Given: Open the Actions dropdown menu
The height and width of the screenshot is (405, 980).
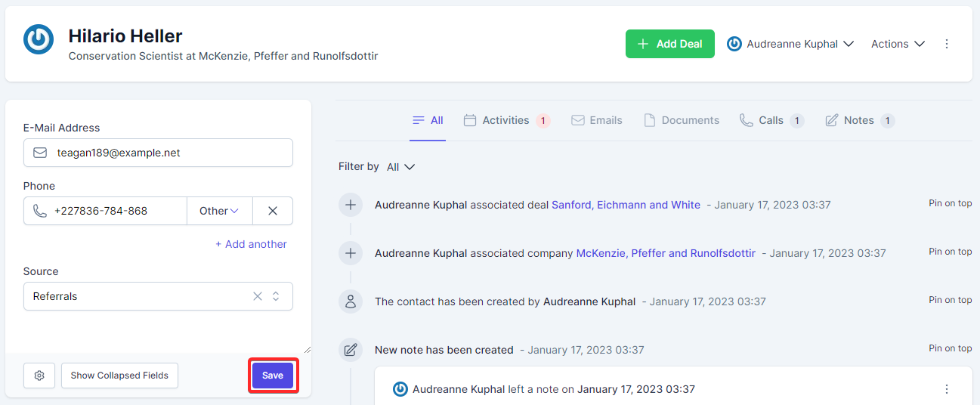Looking at the screenshot, I should click(x=898, y=44).
